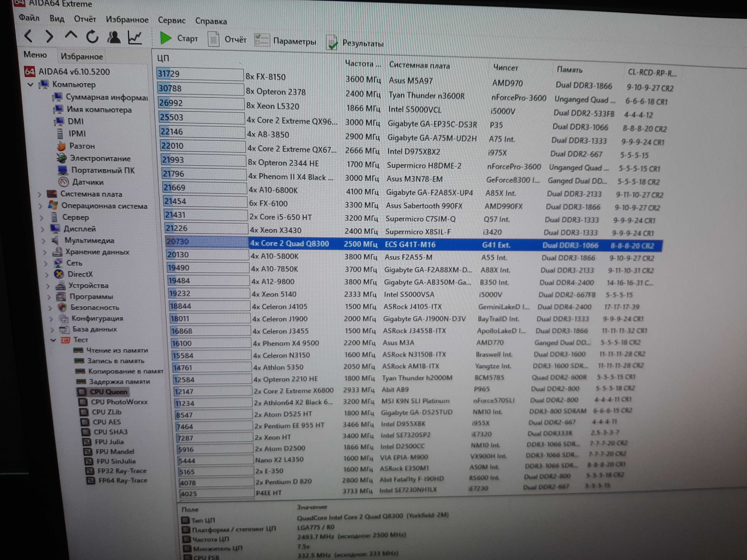The height and width of the screenshot is (560, 747).
Task: Open the graph chart toolbar icon
Action: pos(135,38)
